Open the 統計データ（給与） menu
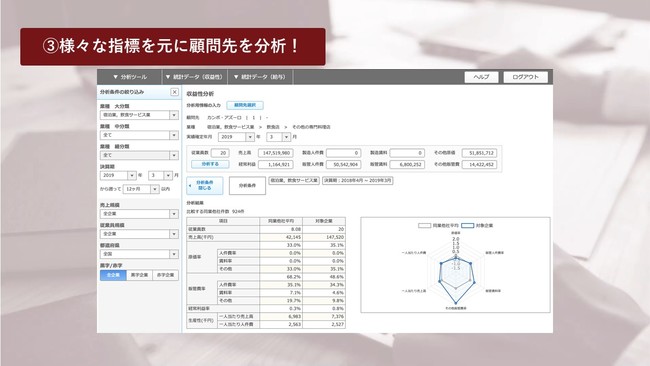Viewport: 650px width, 366px height. pos(260,77)
